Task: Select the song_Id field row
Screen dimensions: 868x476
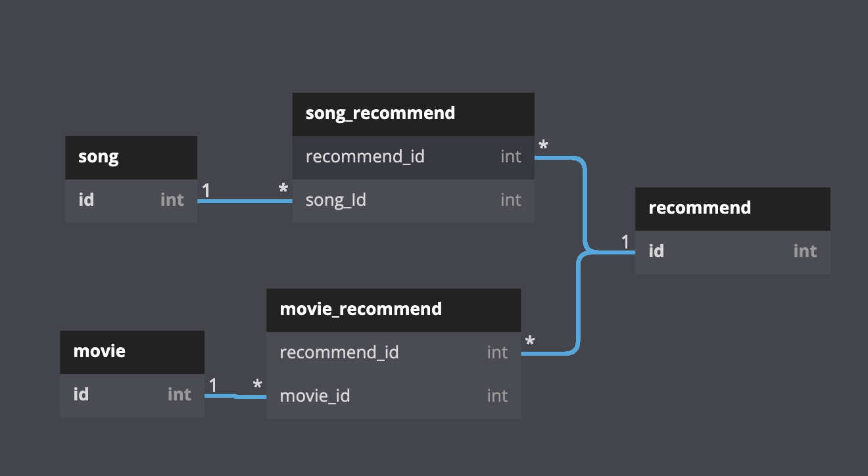Action: tap(413, 200)
